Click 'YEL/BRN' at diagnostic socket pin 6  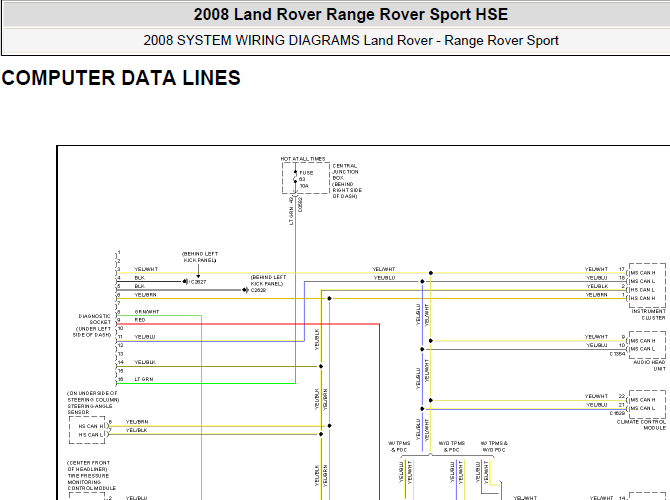145,295
